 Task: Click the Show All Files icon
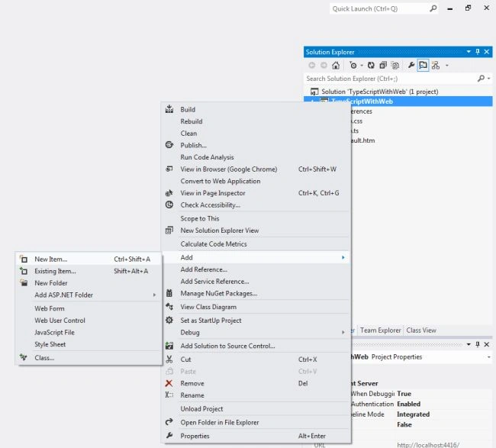click(395, 66)
